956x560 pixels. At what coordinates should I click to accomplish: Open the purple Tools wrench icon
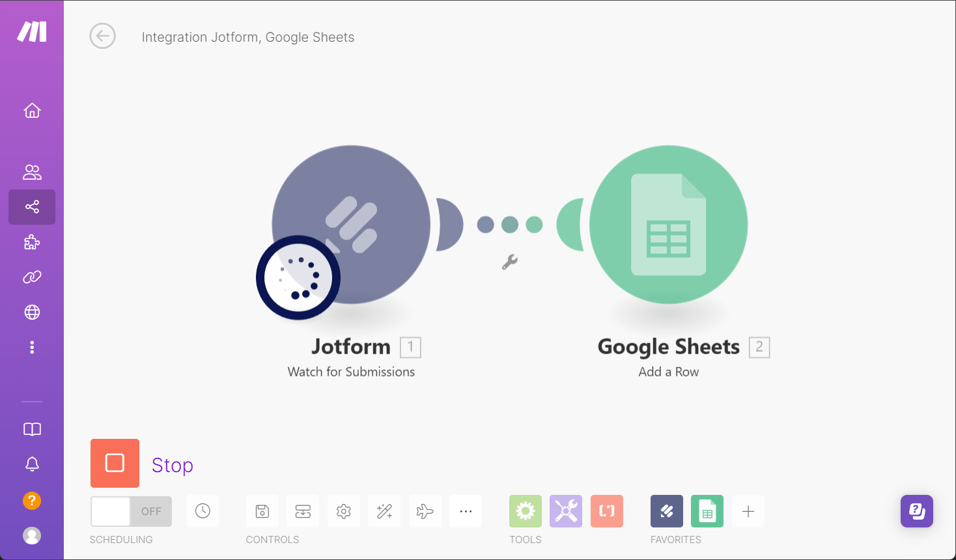566,511
